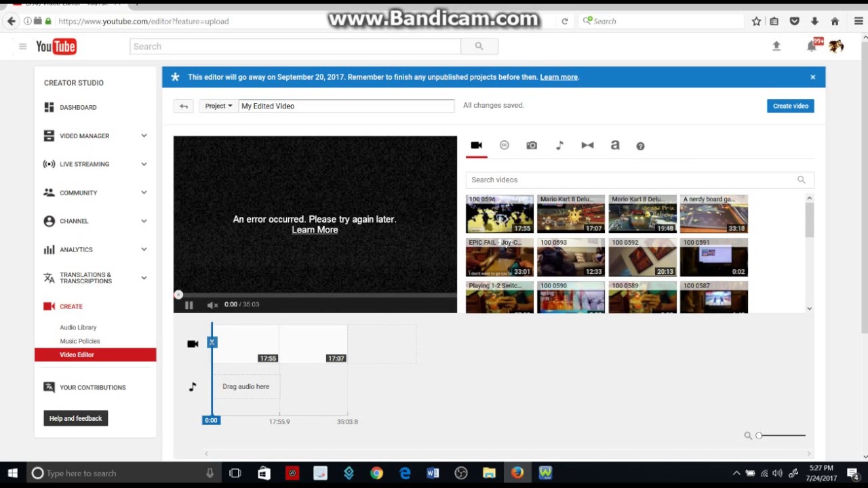This screenshot has width=868, height=488.
Task: Click the 0:00 playhead time marker
Action: [211, 420]
